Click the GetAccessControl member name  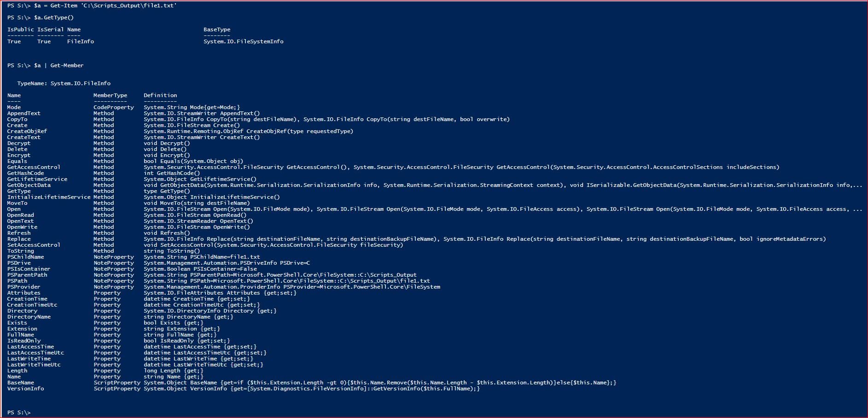(x=34, y=167)
